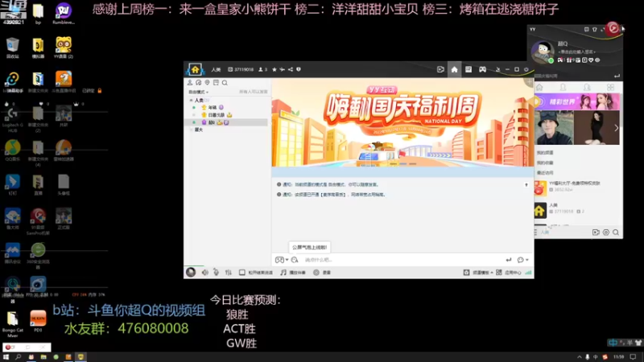Switch to the friends tab in YY main panel
644x362 pixels.
(x=563, y=88)
